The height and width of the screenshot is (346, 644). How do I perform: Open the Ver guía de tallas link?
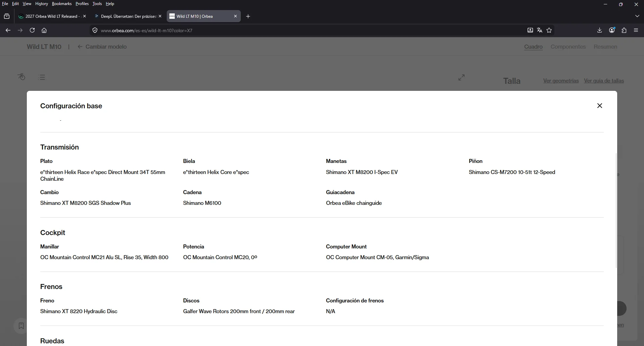(x=604, y=81)
